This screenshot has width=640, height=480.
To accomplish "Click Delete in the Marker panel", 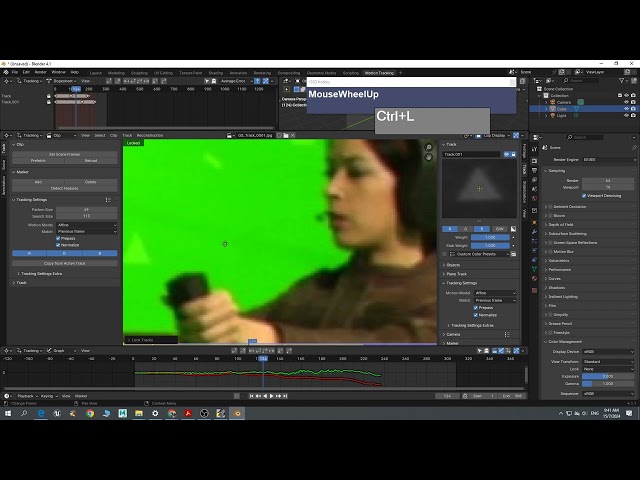I will (x=91, y=182).
